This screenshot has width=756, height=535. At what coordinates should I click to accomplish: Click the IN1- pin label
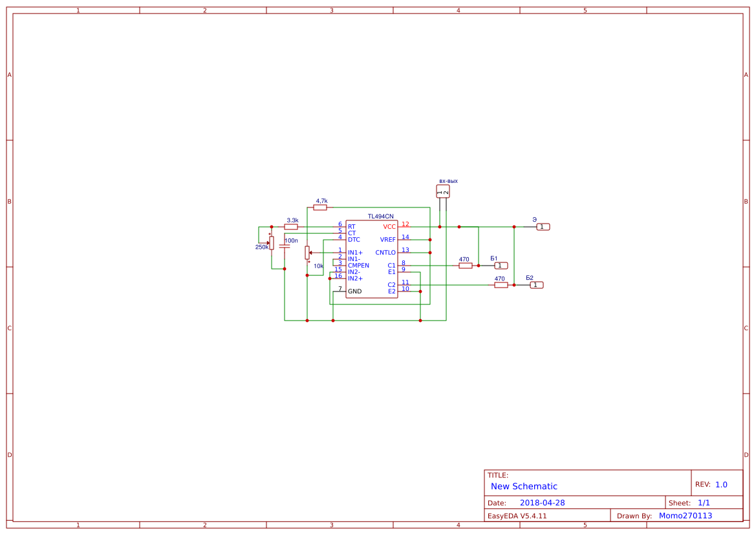(354, 259)
